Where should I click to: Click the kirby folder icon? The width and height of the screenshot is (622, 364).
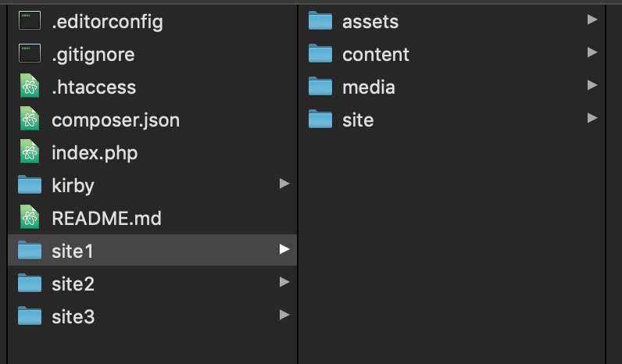[x=30, y=184]
